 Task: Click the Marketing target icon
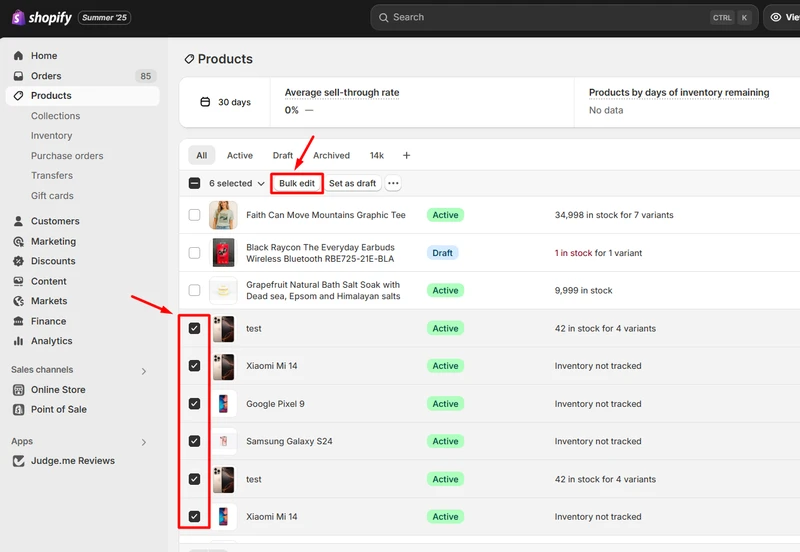tap(18, 241)
